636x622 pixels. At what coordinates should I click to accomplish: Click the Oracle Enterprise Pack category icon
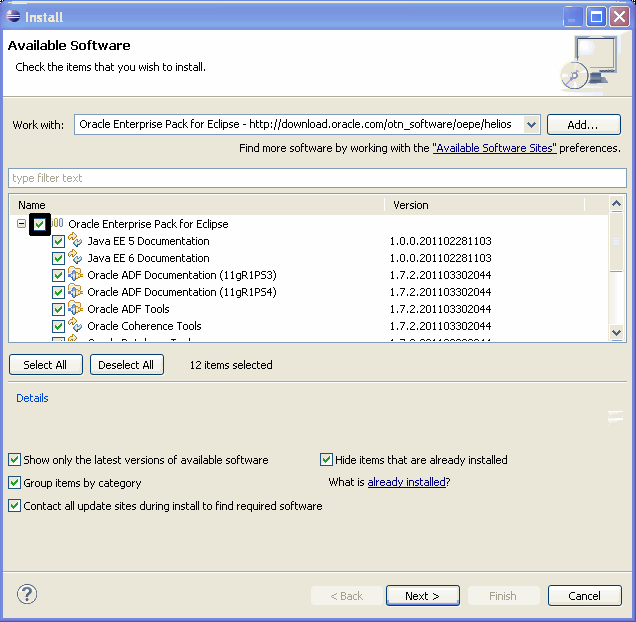(x=57, y=224)
